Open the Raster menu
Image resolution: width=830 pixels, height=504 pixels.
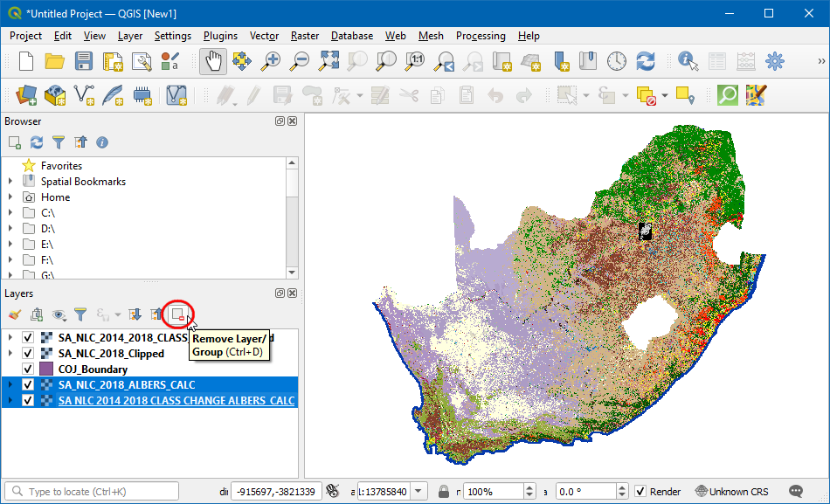click(305, 36)
